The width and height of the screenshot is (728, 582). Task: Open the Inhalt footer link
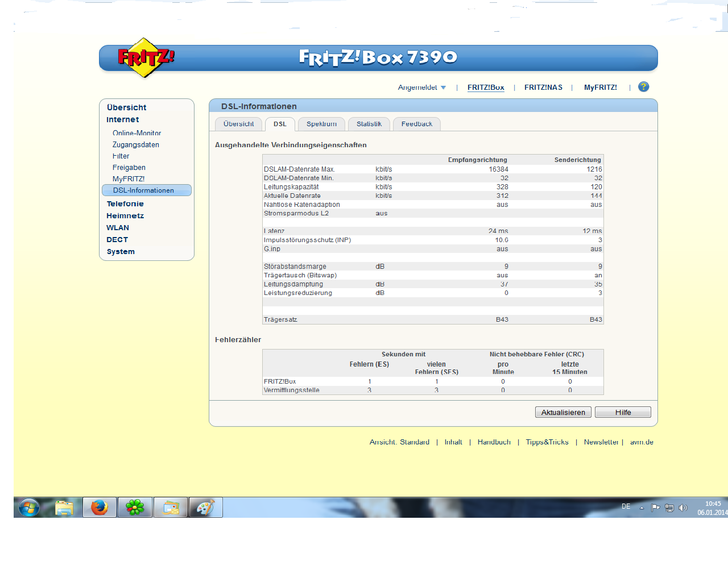[453, 442]
